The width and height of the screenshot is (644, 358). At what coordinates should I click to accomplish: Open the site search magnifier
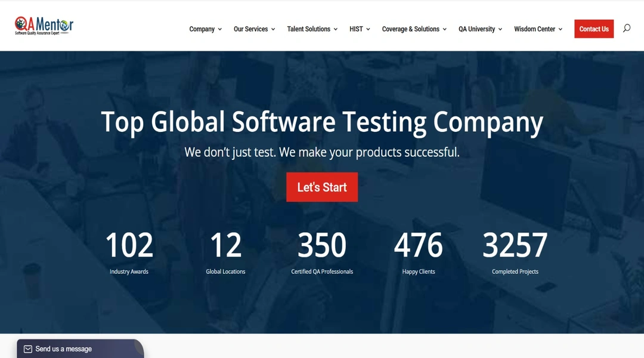click(x=626, y=28)
